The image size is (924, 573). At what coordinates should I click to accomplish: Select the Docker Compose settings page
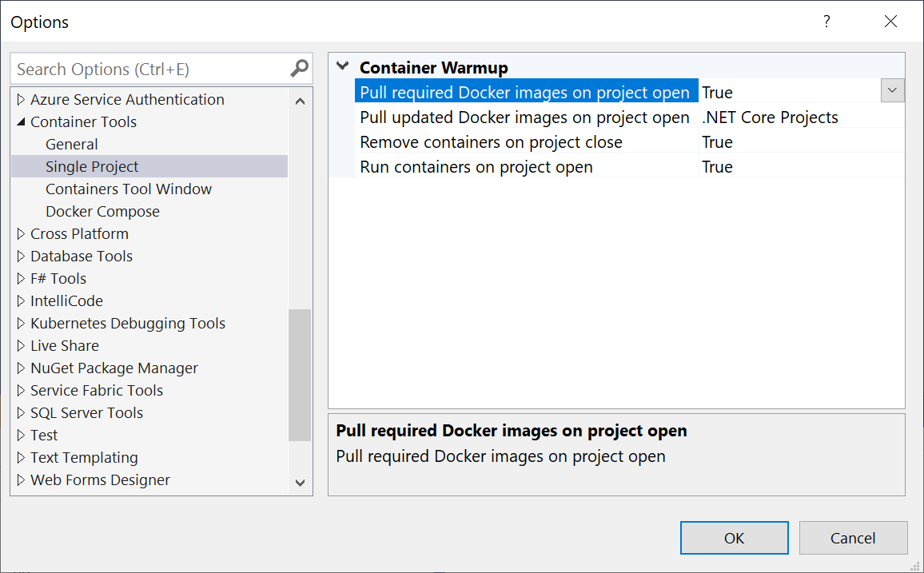pyautogui.click(x=102, y=211)
